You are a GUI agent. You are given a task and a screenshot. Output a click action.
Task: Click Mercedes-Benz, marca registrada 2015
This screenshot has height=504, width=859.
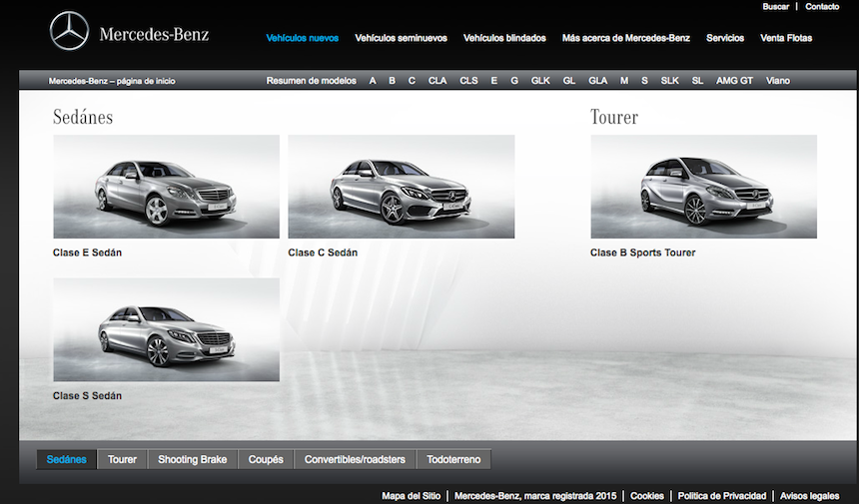[x=535, y=496]
